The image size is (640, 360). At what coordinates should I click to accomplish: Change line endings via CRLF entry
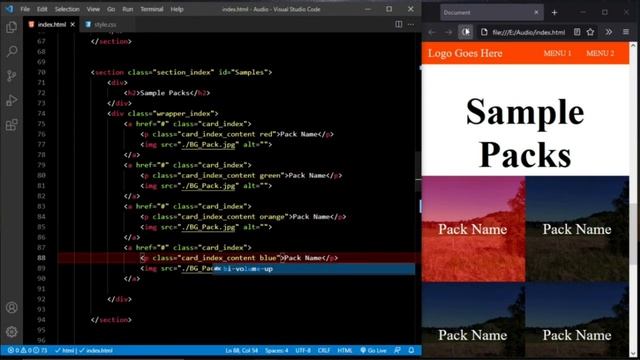pyautogui.click(x=324, y=350)
